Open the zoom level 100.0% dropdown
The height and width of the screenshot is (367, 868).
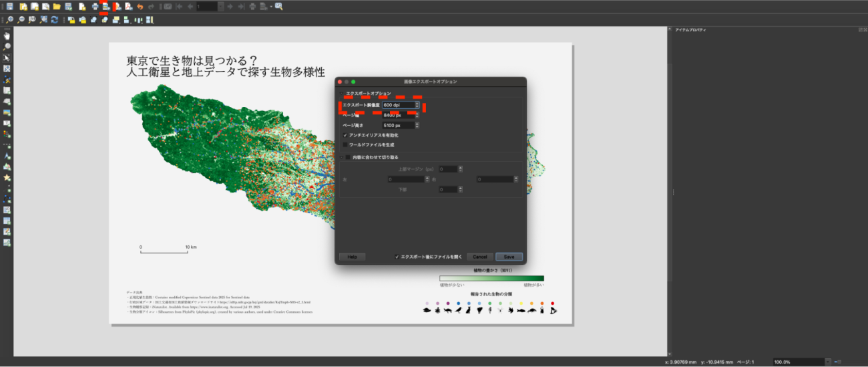(828, 362)
